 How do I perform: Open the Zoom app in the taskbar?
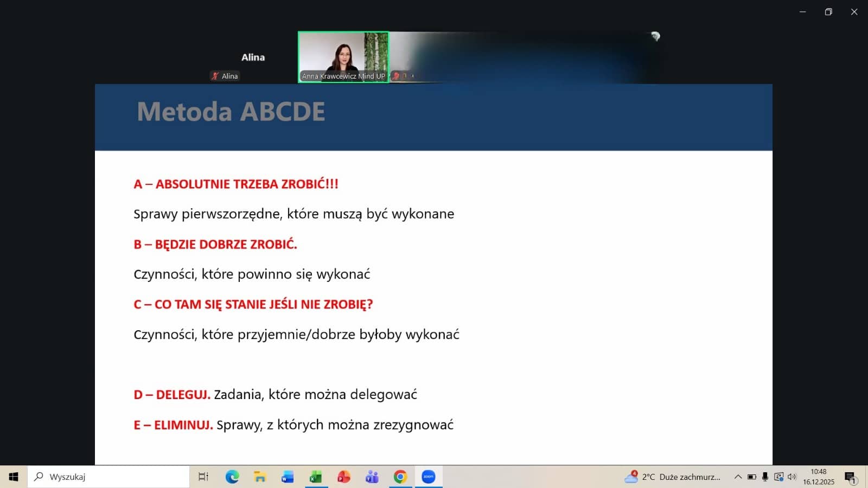[429, 477]
